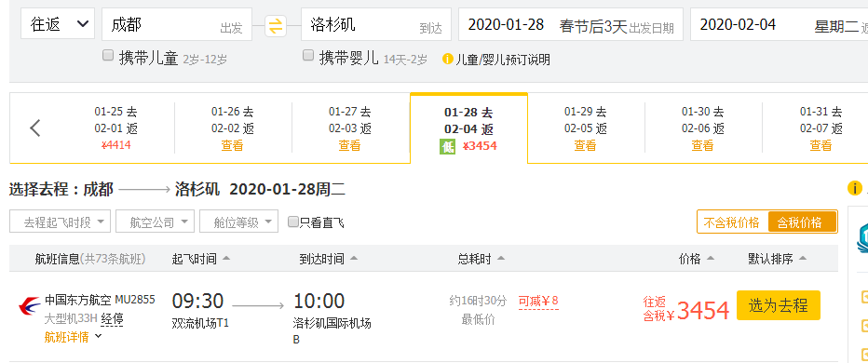This screenshot has width=868, height=363.
Task: Click the child/infant booking info icon
Action: (x=448, y=59)
